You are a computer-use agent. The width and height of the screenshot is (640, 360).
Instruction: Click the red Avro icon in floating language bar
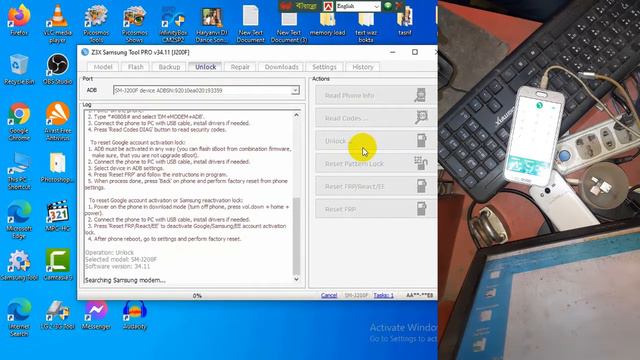tap(328, 6)
